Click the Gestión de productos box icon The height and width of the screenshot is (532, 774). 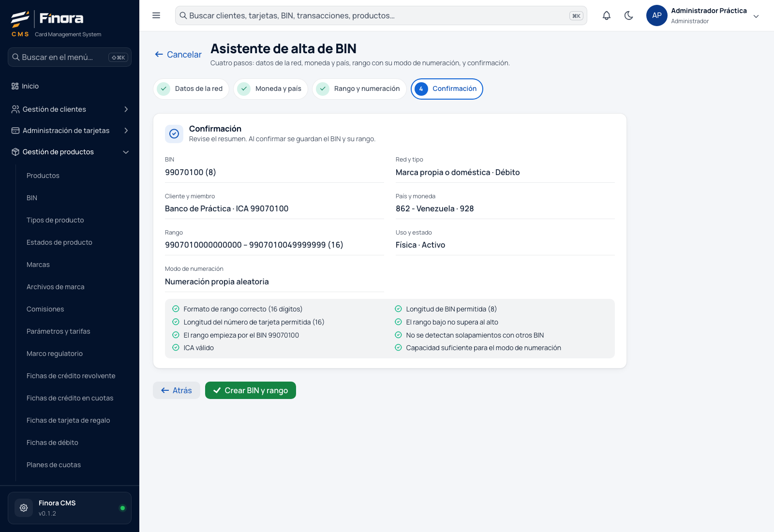[x=15, y=152]
